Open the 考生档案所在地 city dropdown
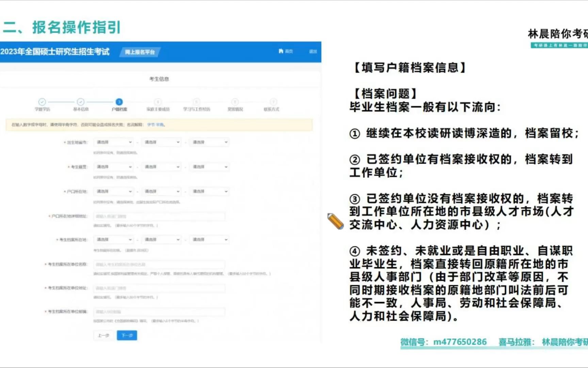588x368 pixels. 161,240
